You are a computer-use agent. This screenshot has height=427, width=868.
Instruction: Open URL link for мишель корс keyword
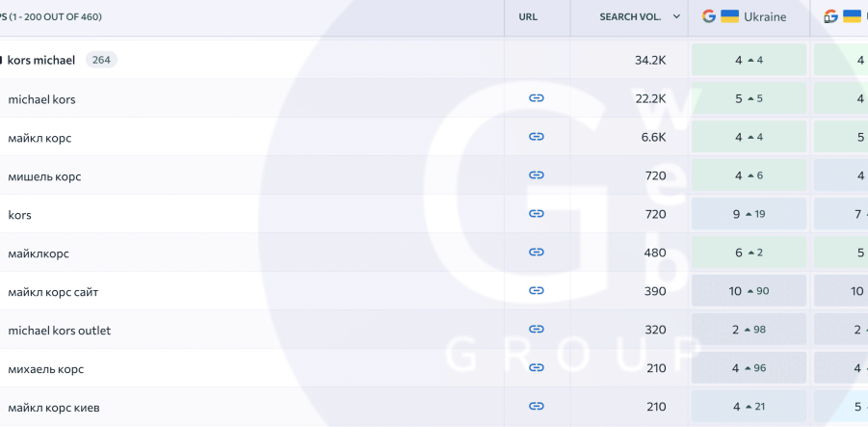click(537, 175)
